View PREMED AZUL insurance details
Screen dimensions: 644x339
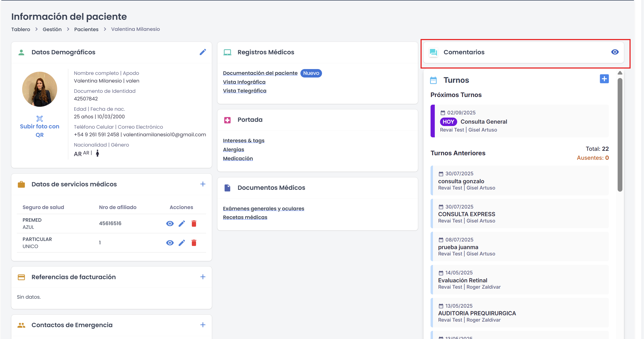170,224
